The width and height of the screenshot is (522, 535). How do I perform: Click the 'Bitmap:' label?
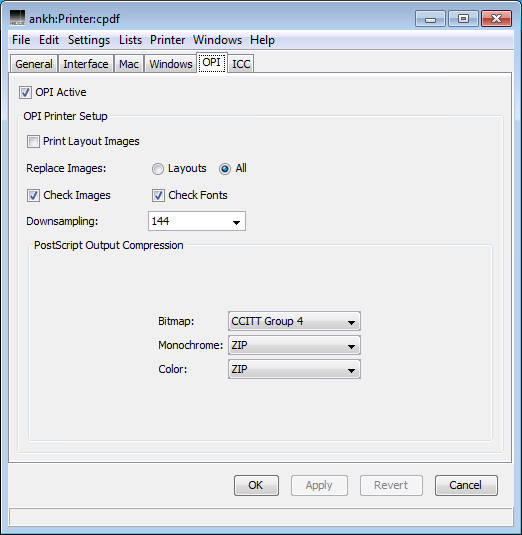pos(176,321)
